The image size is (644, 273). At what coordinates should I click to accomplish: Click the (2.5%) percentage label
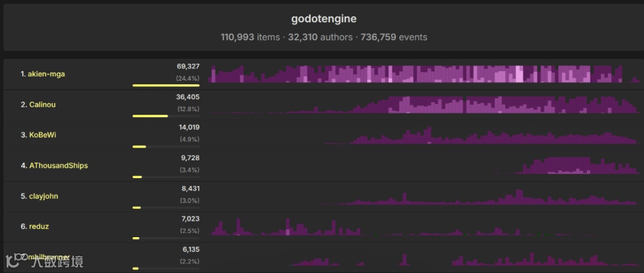point(190,231)
